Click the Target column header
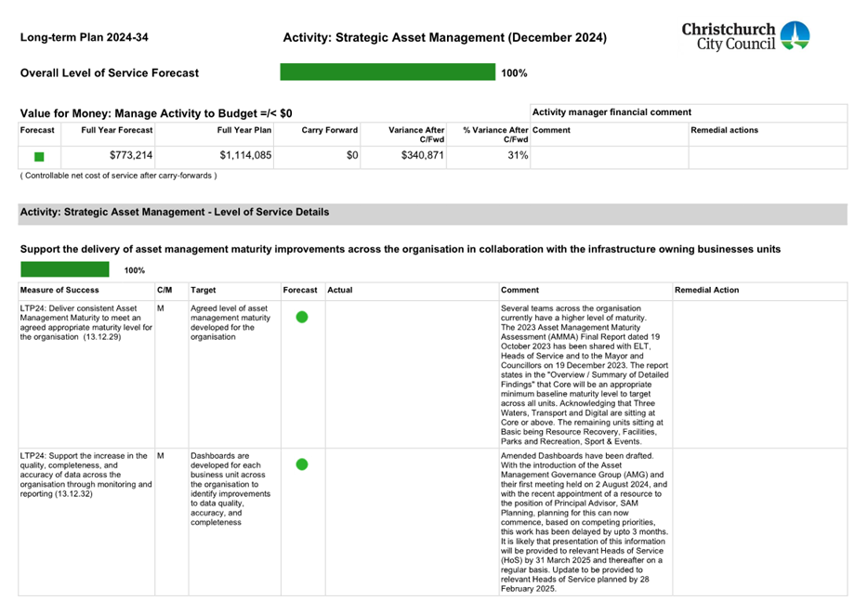Image resolution: width=868 pixels, height=614 pixels. (204, 291)
